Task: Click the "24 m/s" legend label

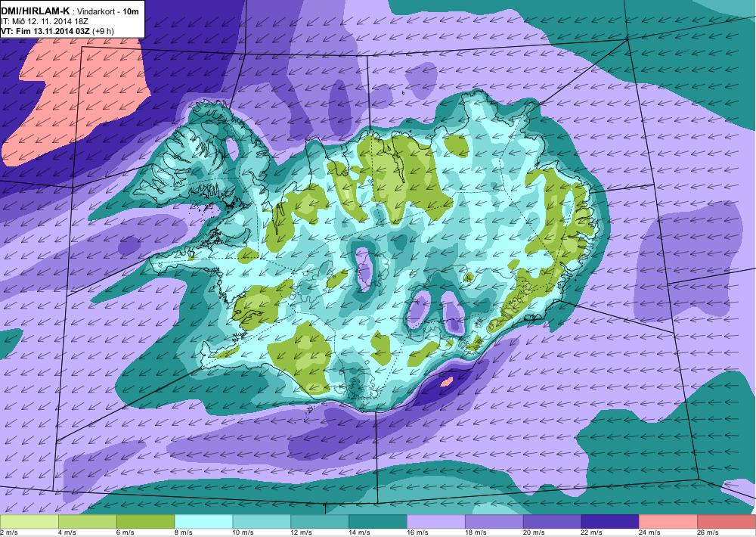Action: (x=650, y=532)
